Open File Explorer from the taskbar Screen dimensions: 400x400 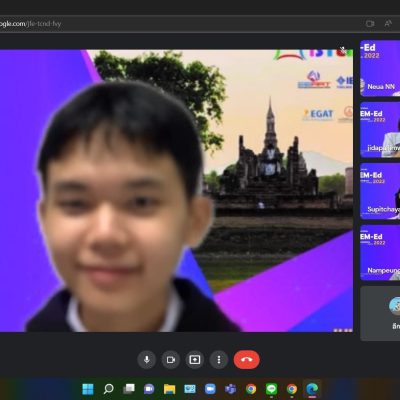tap(169, 389)
